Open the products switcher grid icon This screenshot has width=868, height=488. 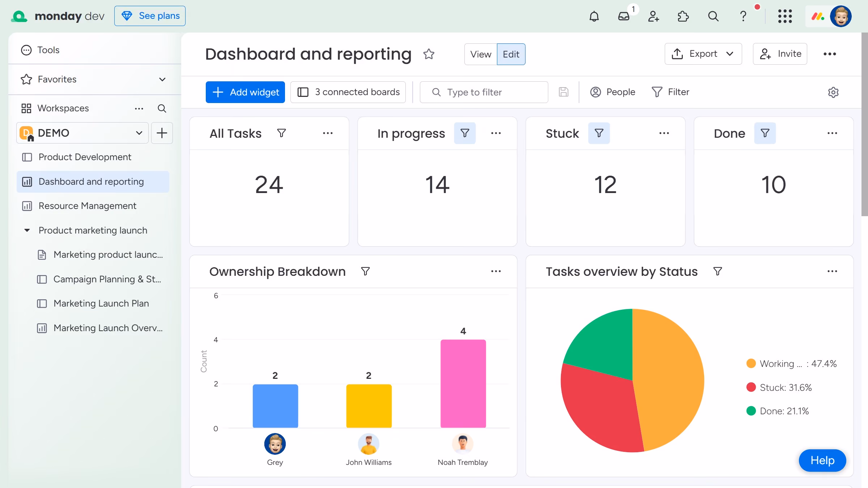(785, 16)
